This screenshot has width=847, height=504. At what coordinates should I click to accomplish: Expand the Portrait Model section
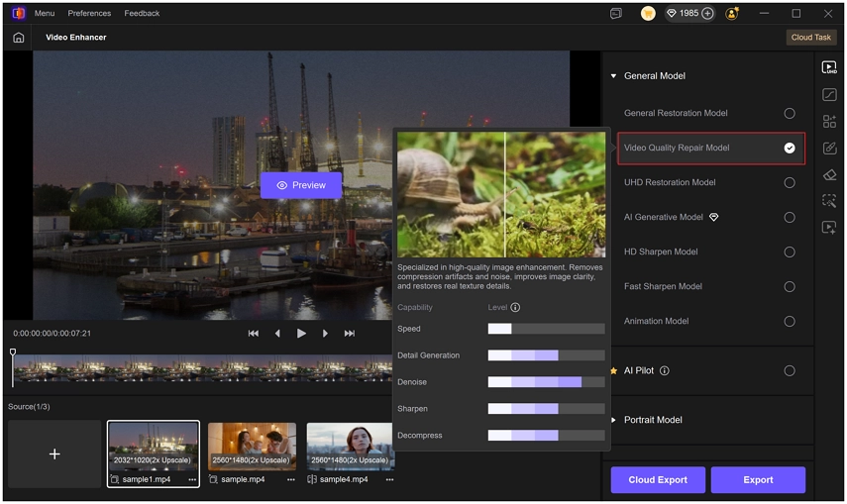point(613,420)
